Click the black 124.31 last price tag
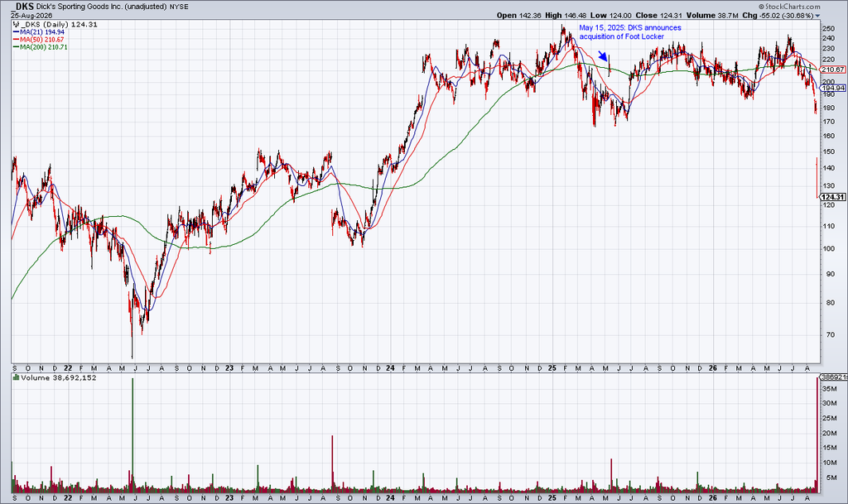Viewport: 848px width, 504px height. coord(833,197)
